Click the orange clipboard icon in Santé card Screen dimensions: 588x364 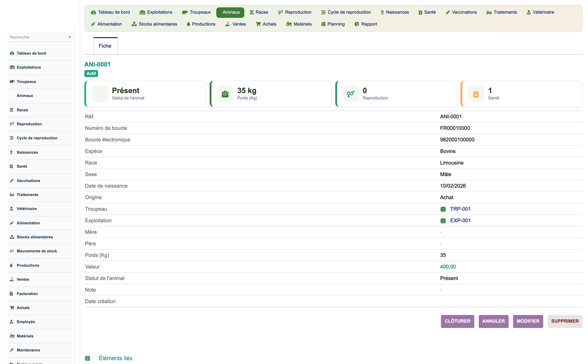[476, 94]
